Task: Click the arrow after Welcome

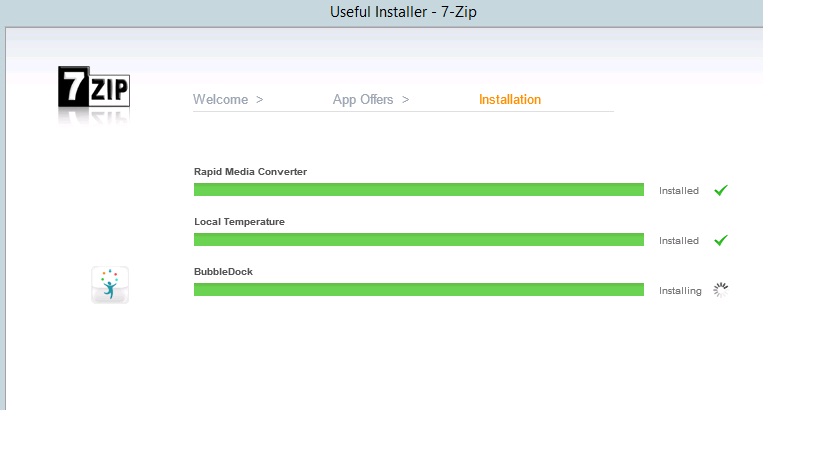Action: [259, 100]
